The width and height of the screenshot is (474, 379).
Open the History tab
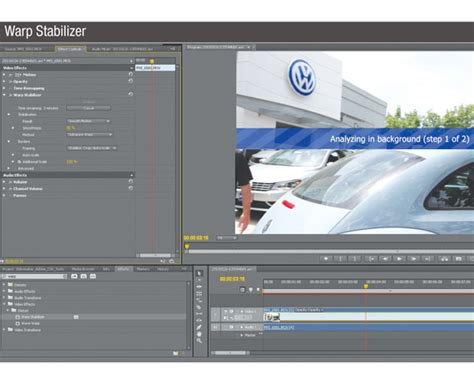[163, 269]
